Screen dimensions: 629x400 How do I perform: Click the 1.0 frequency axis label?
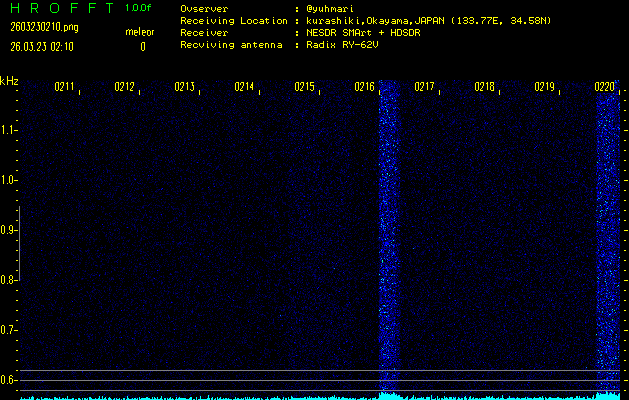pyautogui.click(x=7, y=180)
